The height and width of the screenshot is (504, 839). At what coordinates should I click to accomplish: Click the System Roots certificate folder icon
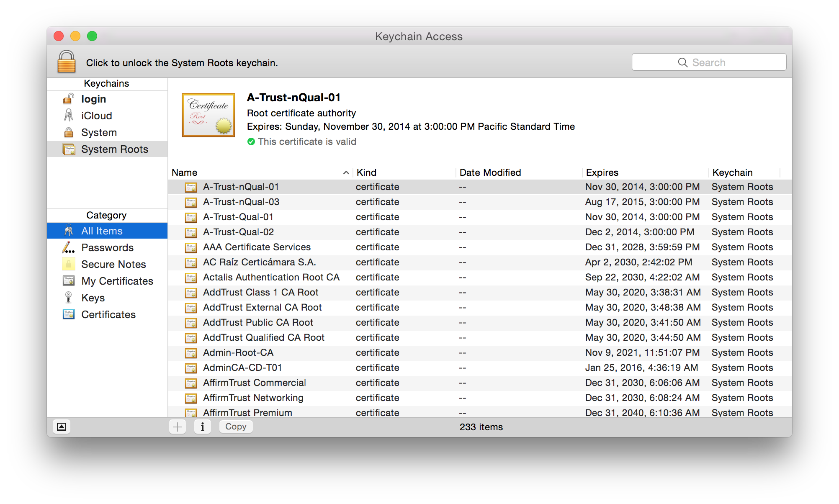tap(69, 149)
